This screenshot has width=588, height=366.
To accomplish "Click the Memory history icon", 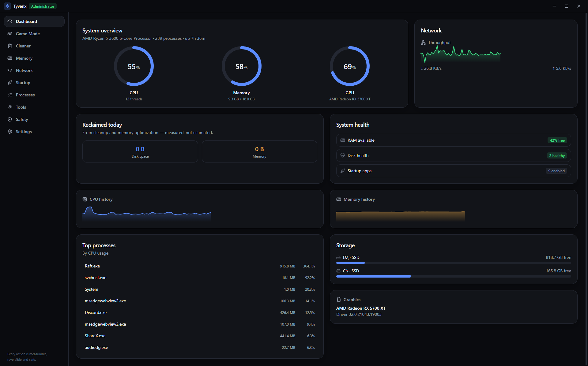I will (x=339, y=199).
